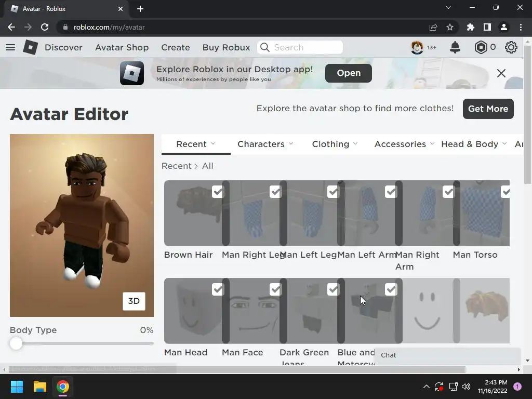Go to Avatar Shop

[122, 47]
